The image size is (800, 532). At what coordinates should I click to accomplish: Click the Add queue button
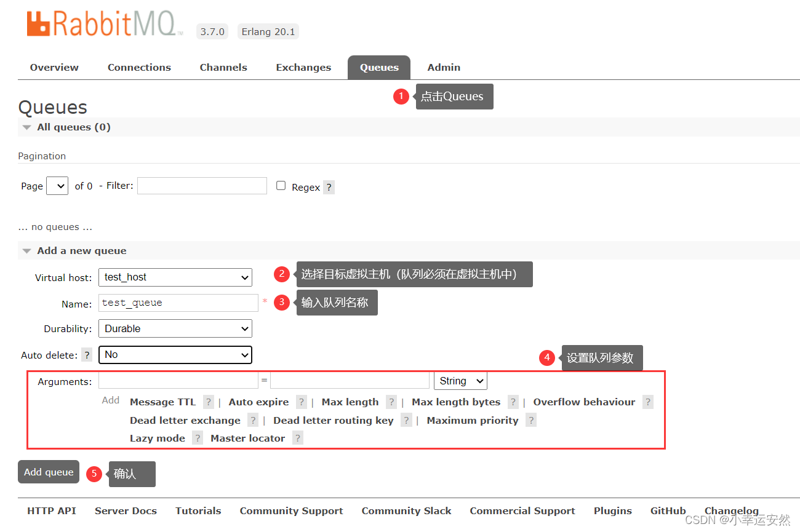(x=49, y=472)
